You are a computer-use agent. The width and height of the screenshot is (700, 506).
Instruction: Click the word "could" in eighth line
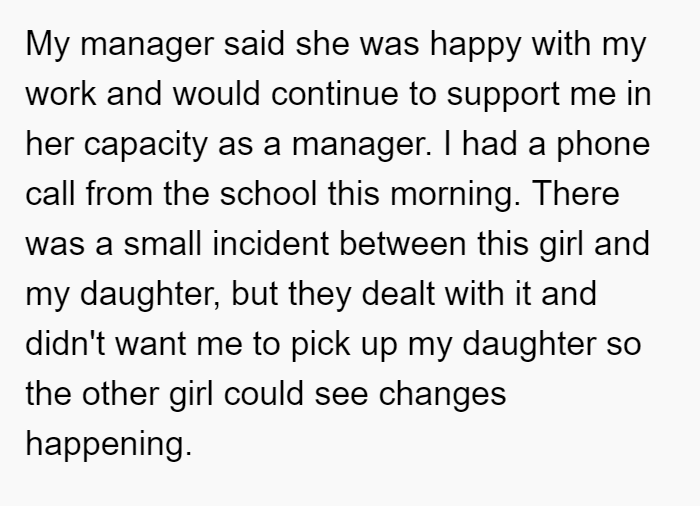pyautogui.click(x=264, y=394)
